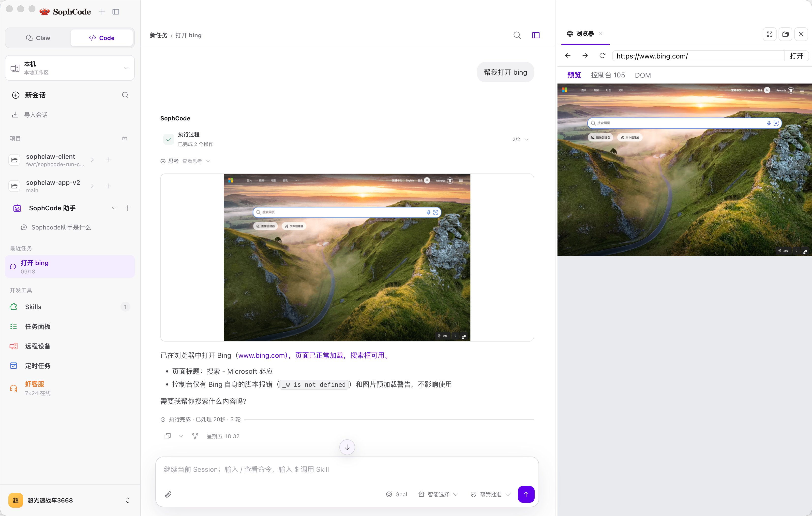The height and width of the screenshot is (516, 812).
Task: Open the 帮我批准 approval dropdown
Action: coord(491,494)
